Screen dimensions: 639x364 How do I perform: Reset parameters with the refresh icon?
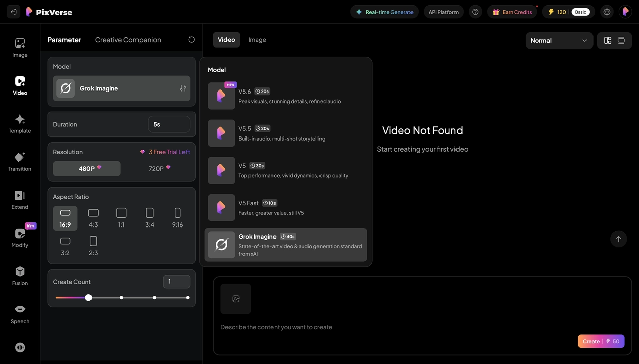[x=191, y=40]
